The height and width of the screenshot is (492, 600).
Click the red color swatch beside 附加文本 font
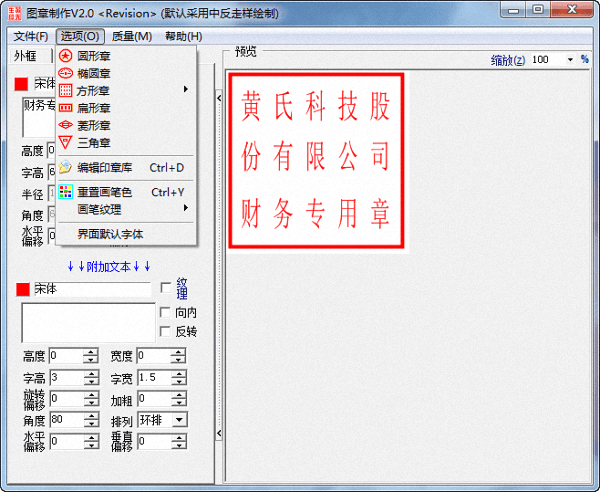pyautogui.click(x=23, y=289)
